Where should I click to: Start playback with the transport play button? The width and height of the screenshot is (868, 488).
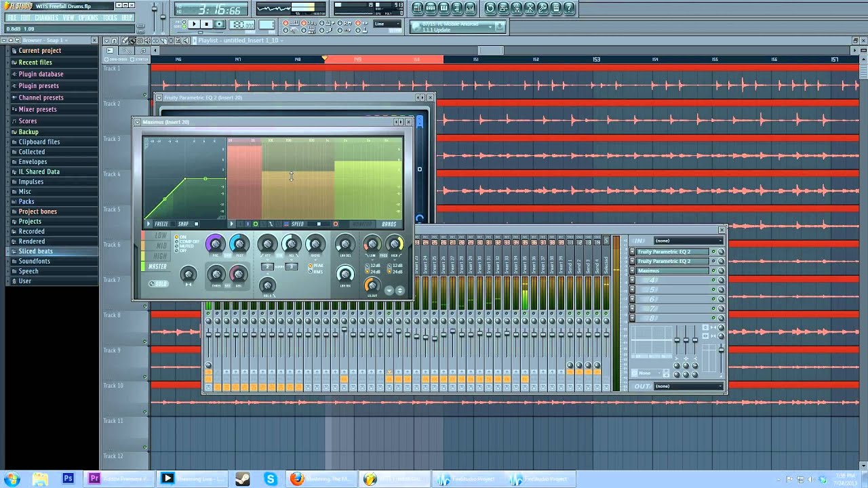(194, 24)
